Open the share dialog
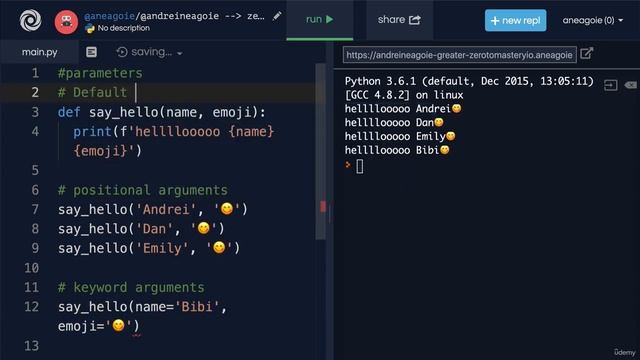 tap(399, 20)
